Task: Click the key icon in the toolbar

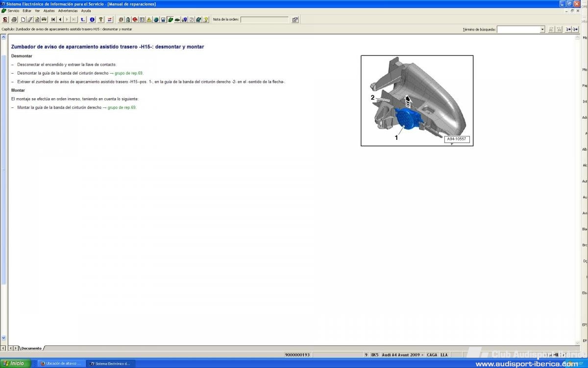Action: click(101, 20)
